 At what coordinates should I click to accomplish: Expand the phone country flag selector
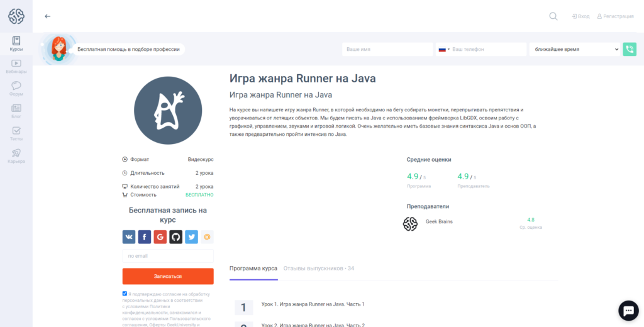(443, 49)
